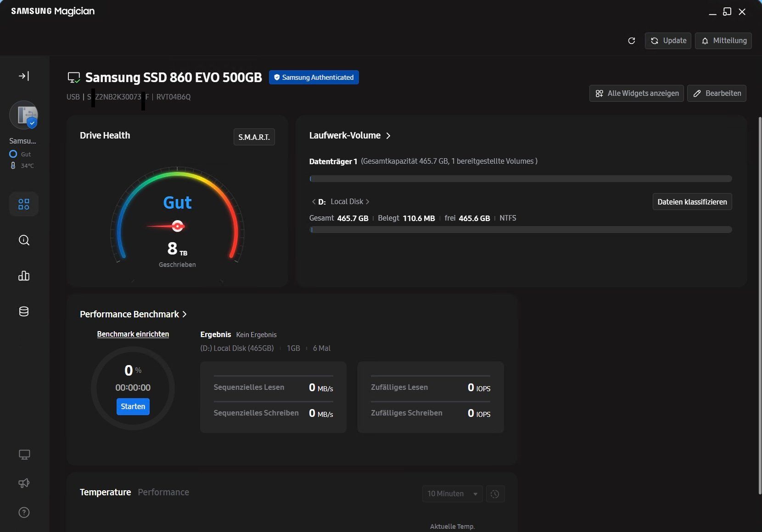Screen dimensions: 762x532
Task: Open the 10 Minuten time range dropdown
Action: click(452, 494)
